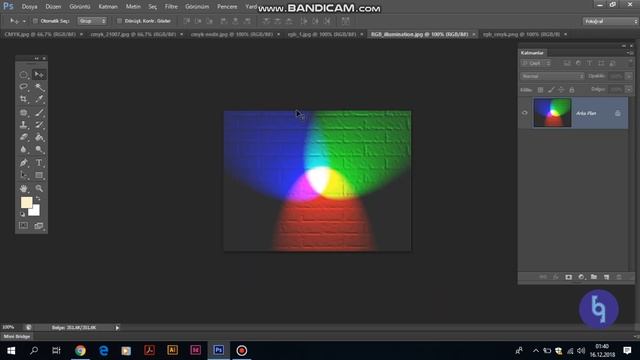Open the Grup auto-select dropdown
Image resolution: width=640 pixels, height=360 pixels.
tap(92, 21)
